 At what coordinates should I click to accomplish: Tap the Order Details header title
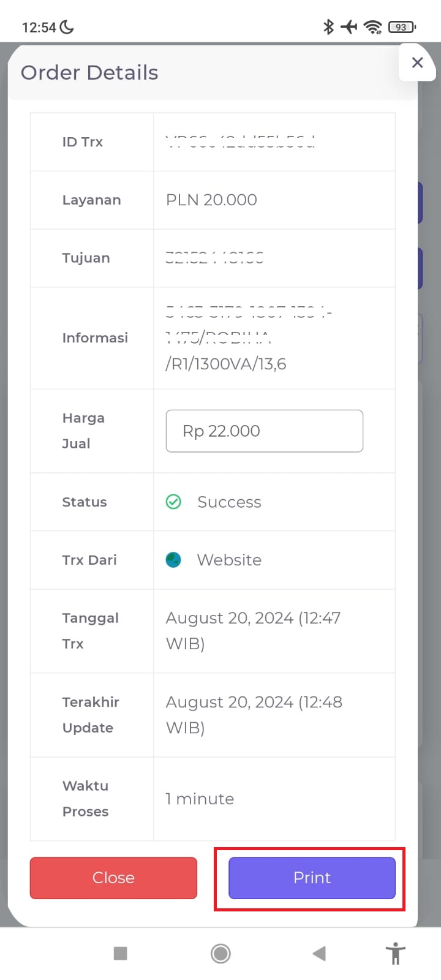pos(89,73)
